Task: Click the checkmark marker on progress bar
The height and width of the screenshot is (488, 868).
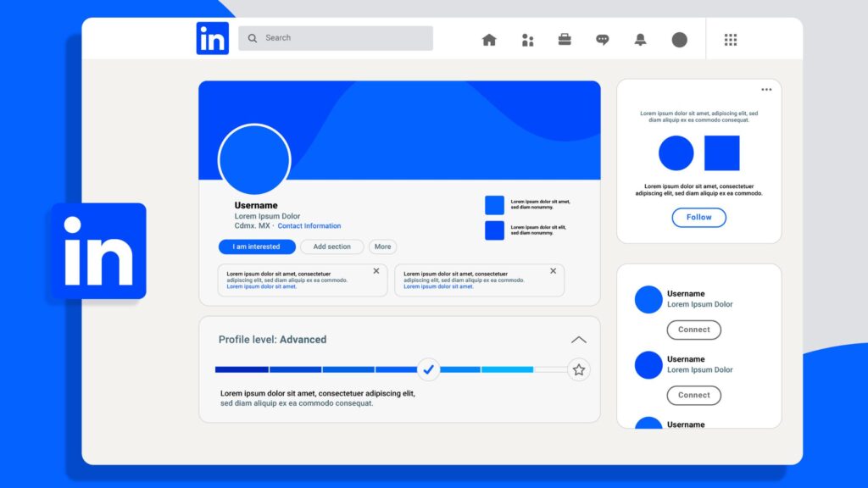Action: tap(428, 369)
